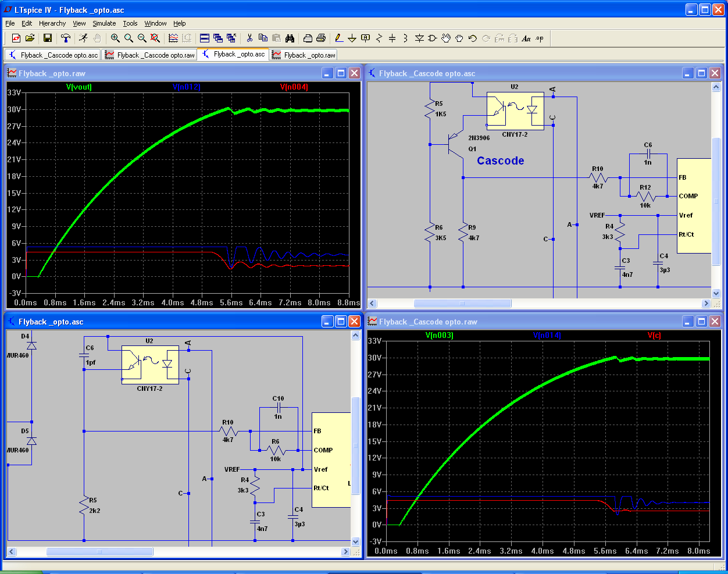Screen dimensions: 728x574
Task: Click scroll-left arrow in Flyback _opto.asc window
Action: (12, 551)
